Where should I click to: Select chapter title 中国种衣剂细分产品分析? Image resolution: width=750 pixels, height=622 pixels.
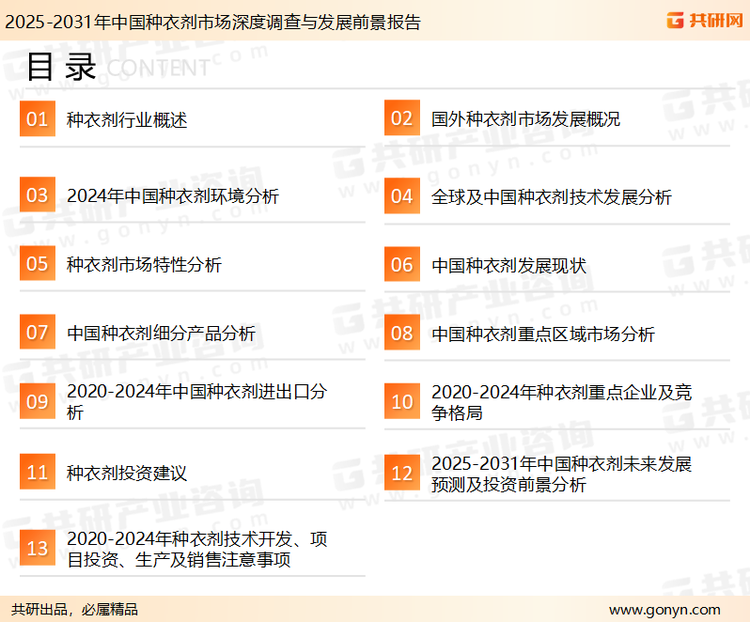click(x=161, y=333)
